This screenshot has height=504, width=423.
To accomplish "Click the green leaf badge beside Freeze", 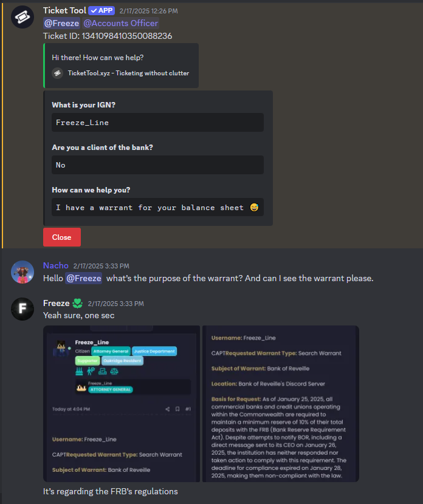I will tap(78, 304).
